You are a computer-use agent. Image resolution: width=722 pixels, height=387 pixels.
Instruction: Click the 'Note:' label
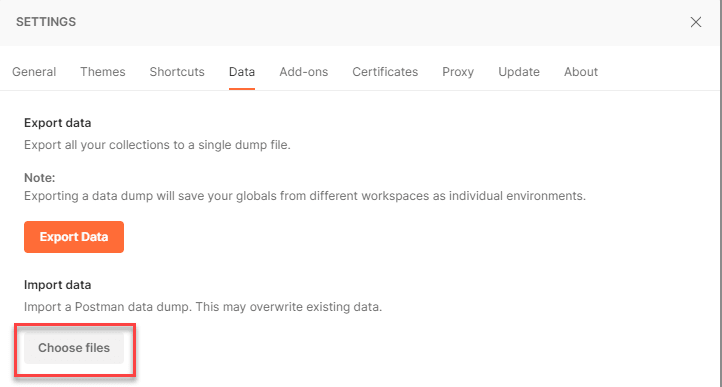point(40,178)
